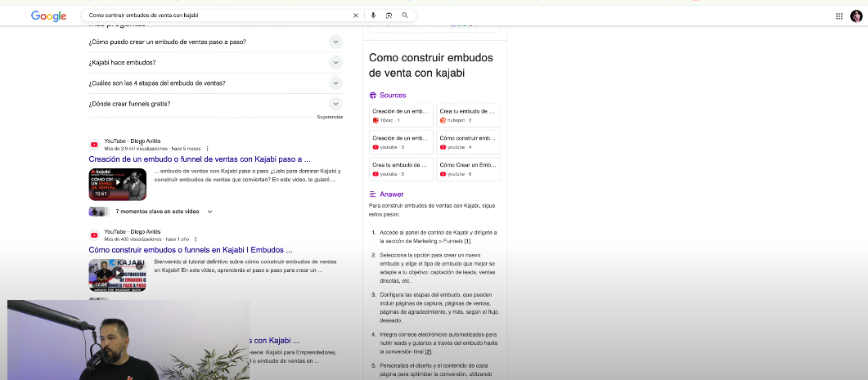Open "Cómo construir embudos o funnels en Kajabi" link
Image resolution: width=868 pixels, height=380 pixels.
click(191, 250)
